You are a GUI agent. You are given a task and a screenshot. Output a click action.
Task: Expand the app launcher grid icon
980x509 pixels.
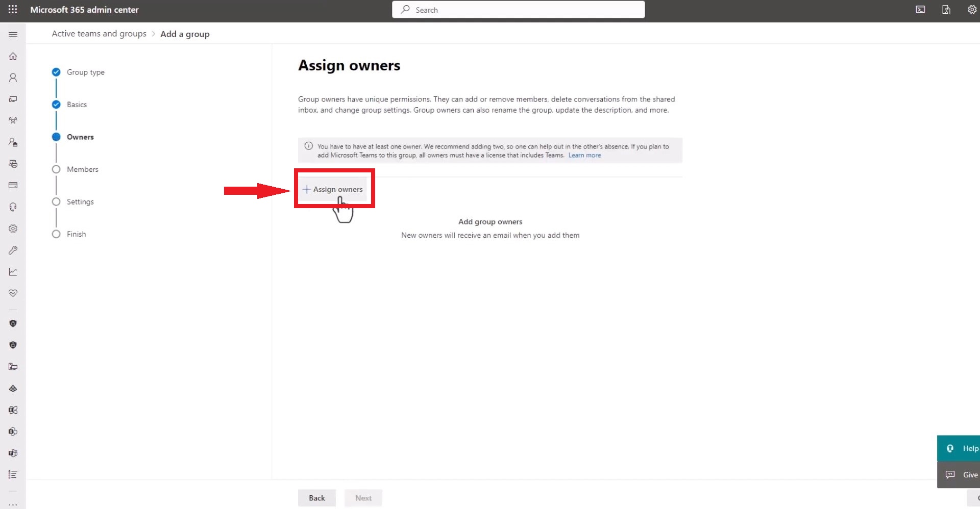tap(12, 9)
